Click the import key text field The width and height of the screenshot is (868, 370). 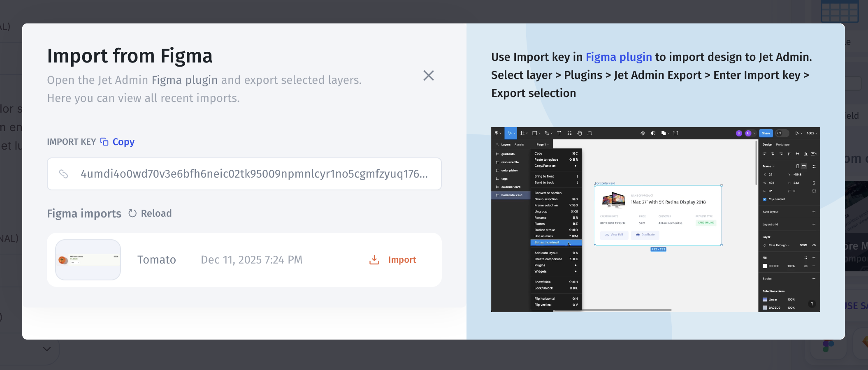point(244,174)
